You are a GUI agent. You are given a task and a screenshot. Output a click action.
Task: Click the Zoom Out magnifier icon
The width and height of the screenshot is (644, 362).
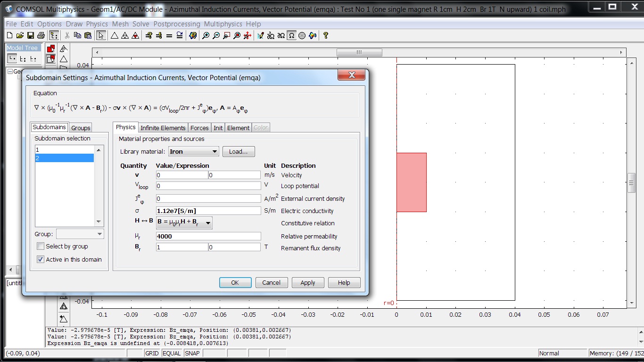[x=216, y=35]
